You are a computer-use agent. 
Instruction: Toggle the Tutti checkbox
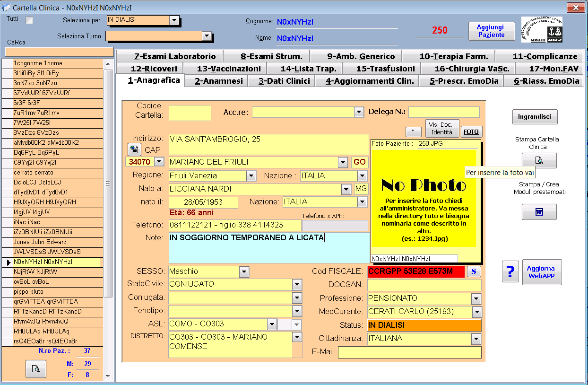point(29,20)
